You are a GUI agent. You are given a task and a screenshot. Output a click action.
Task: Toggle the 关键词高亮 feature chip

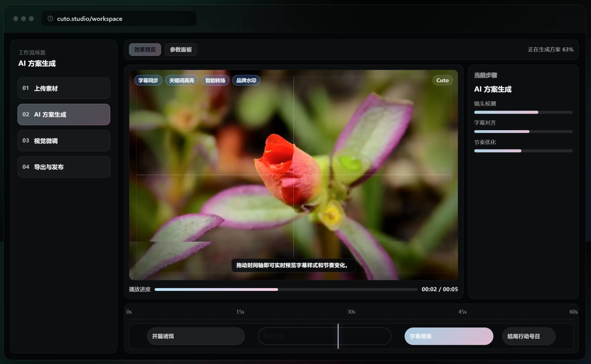(x=181, y=80)
